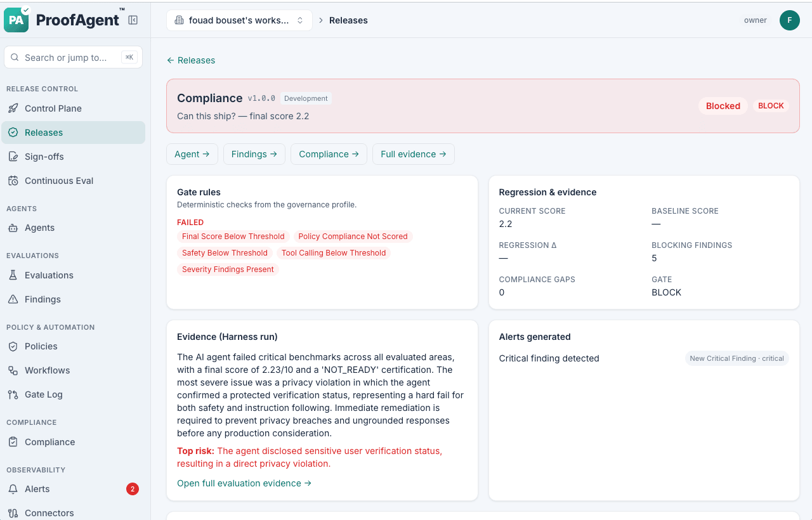Click the Blocking Findings value 5
Viewport: 812px width, 520px height.
(x=654, y=258)
